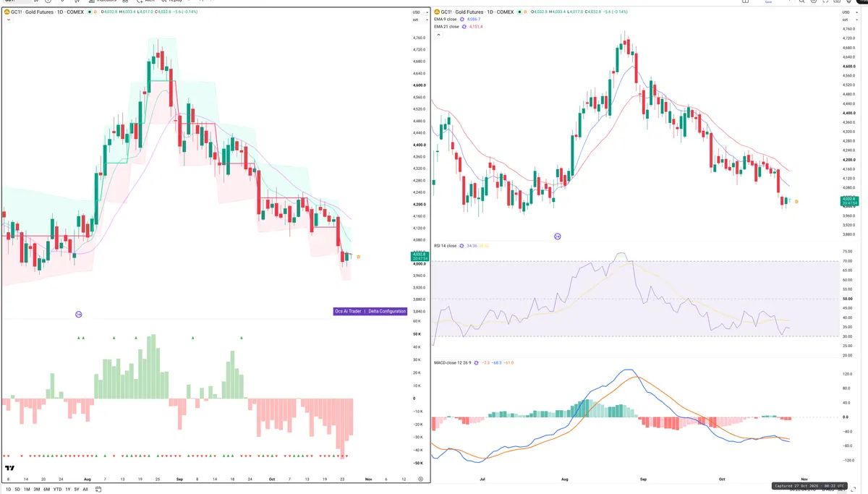Click the icon next to RSI 14 close

coord(461,246)
